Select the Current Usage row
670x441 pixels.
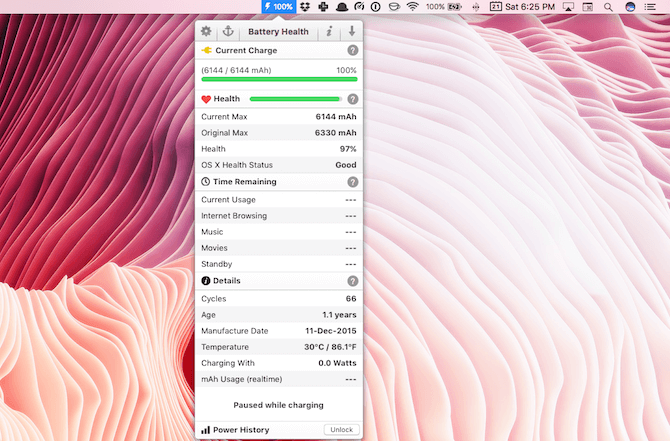tap(279, 200)
